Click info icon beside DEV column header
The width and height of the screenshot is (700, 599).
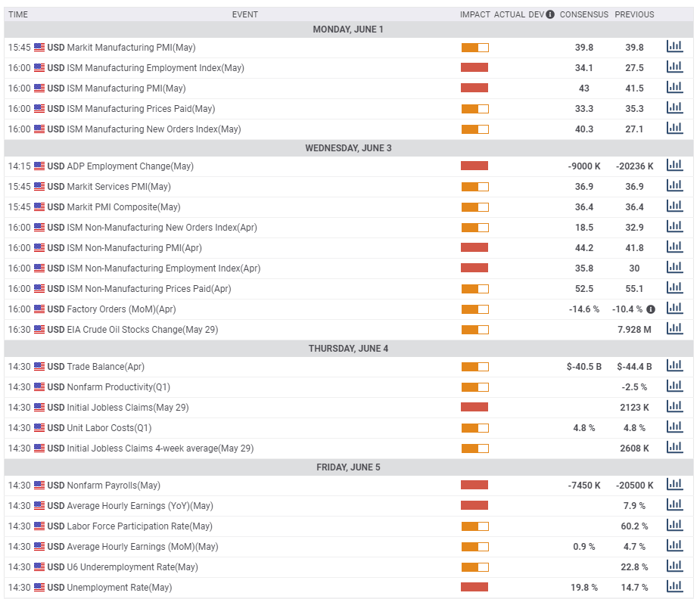550,14
